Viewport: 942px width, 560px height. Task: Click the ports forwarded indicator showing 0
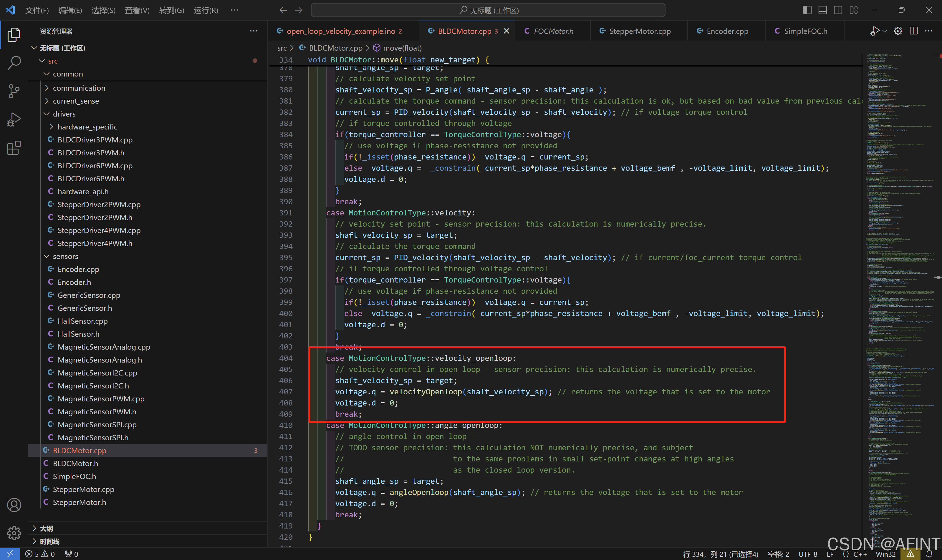[x=71, y=554]
